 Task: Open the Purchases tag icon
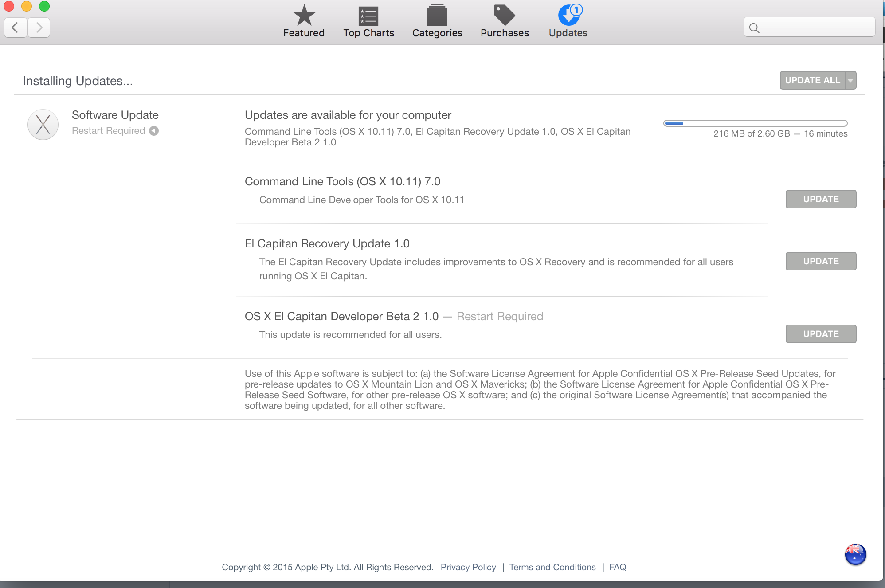[x=504, y=16]
